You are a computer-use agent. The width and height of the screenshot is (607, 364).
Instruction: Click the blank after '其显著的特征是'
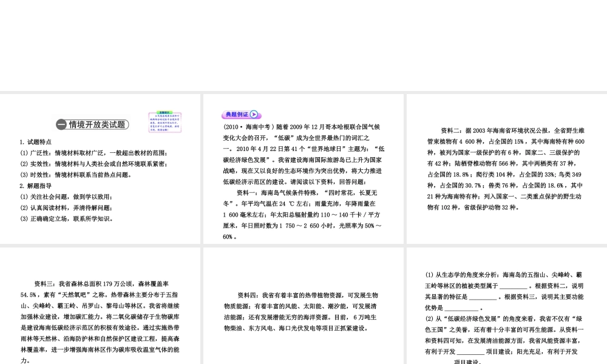[483, 297]
